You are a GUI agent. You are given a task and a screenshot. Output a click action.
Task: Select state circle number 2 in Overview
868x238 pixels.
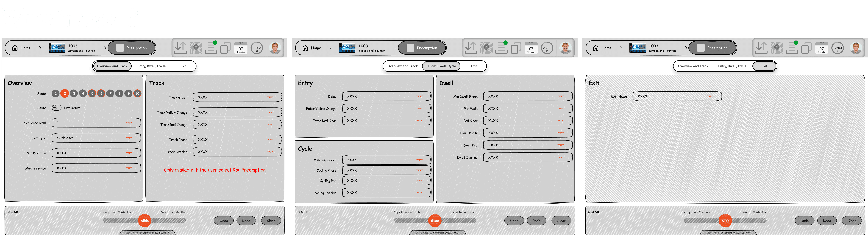coord(65,93)
